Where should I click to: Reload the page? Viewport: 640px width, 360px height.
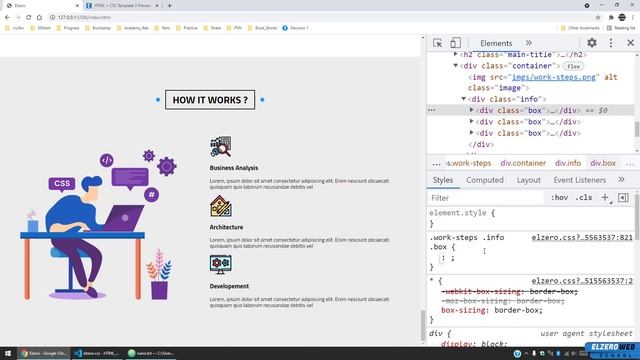coord(29,17)
